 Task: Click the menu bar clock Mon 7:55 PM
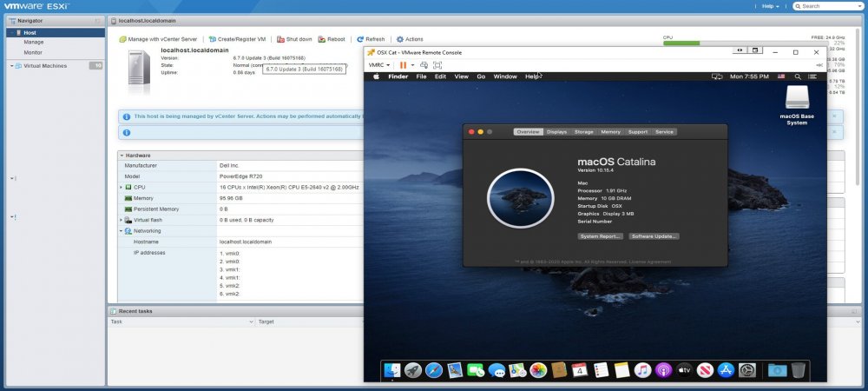[749, 76]
